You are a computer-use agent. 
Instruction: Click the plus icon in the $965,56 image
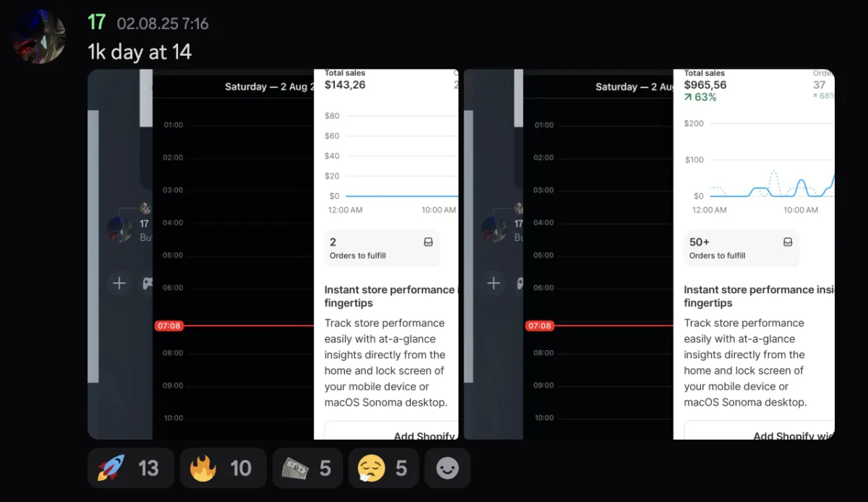click(x=493, y=284)
